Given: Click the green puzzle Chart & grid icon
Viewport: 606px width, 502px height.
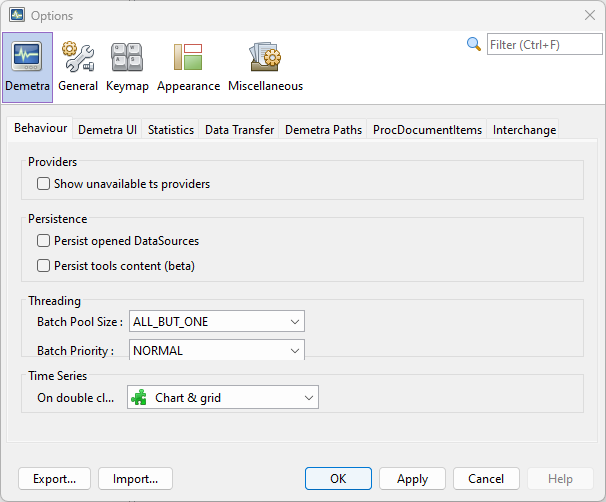Looking at the screenshot, I should point(140,398).
